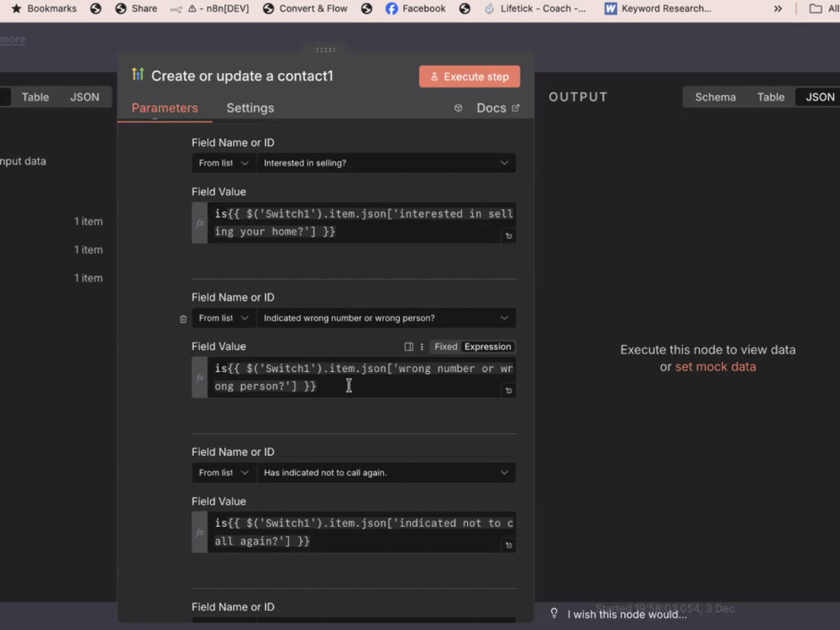Click the globe bookmark after Facebook
The image size is (840, 630).
[x=465, y=8]
